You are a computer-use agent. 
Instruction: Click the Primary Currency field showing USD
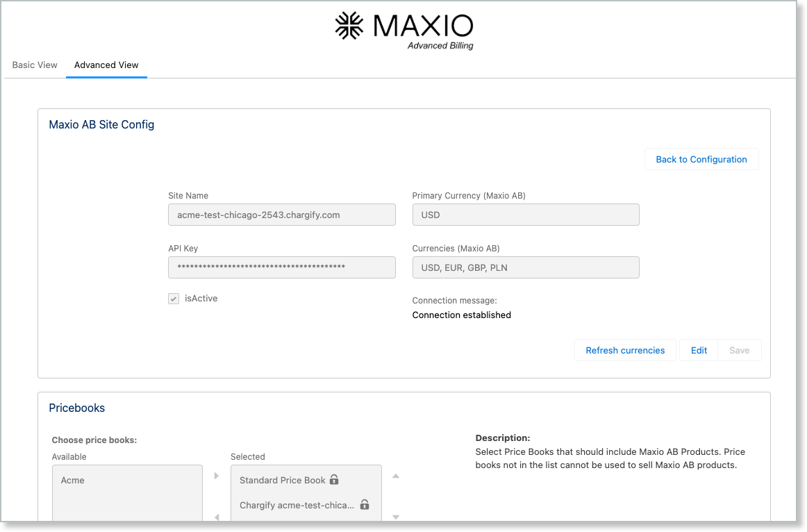[526, 215]
